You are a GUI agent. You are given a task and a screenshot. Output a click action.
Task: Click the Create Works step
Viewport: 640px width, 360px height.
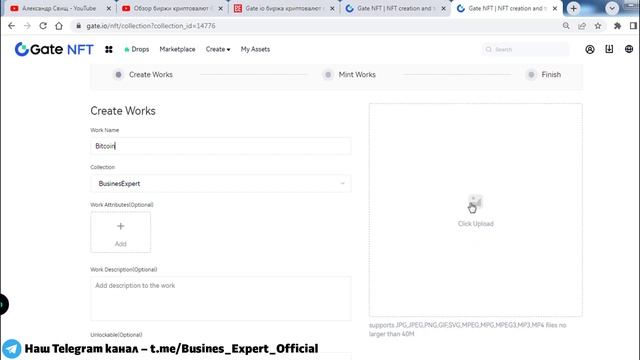pyautogui.click(x=143, y=75)
